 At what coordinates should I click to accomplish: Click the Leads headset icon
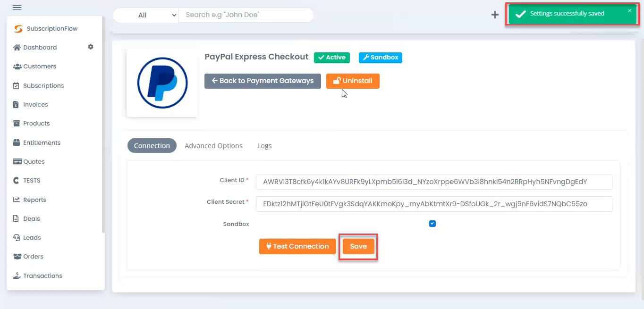pos(17,237)
